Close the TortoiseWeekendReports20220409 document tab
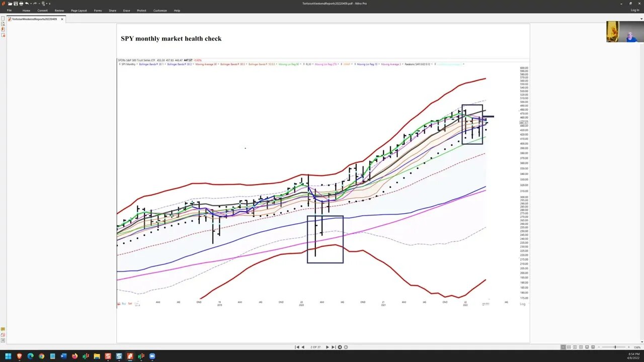The width and height of the screenshot is (644, 362). [62, 19]
